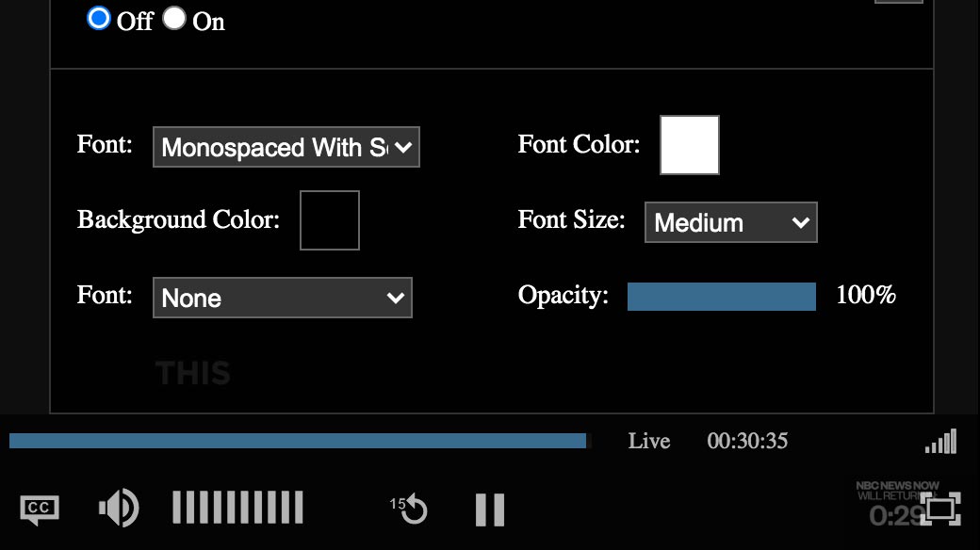The width and height of the screenshot is (980, 550).
Task: Set volume using the volume level bars
Action: coord(237,508)
